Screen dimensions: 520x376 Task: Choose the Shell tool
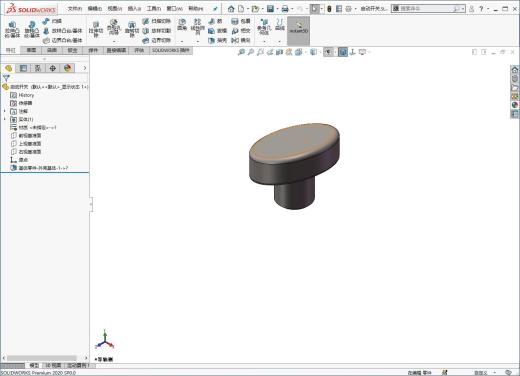tap(217, 40)
